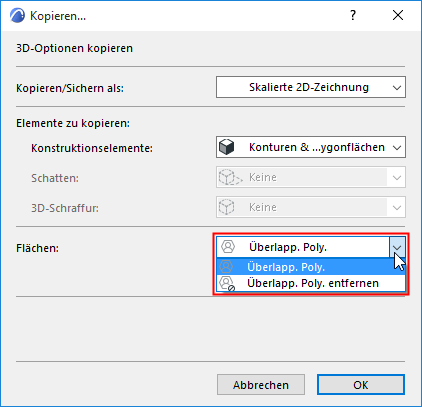The height and width of the screenshot is (407, 422).
Task: Confirm the dialog with OK
Action: click(361, 385)
